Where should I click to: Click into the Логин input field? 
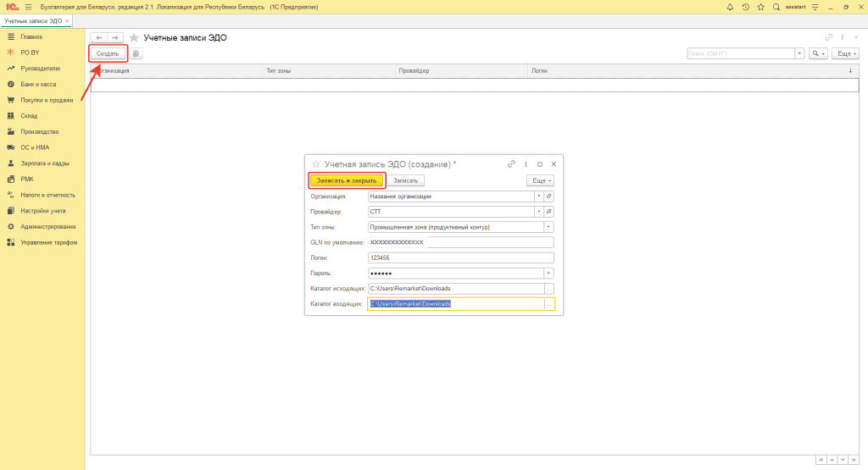[460, 257]
